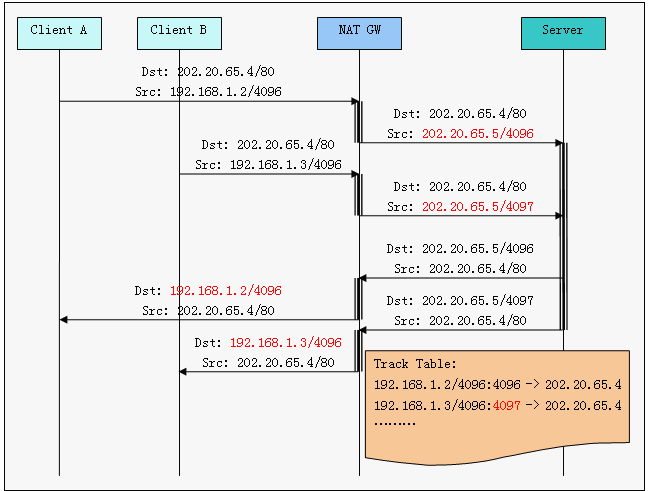
Task: Select the Client A box
Action: [x=59, y=33]
